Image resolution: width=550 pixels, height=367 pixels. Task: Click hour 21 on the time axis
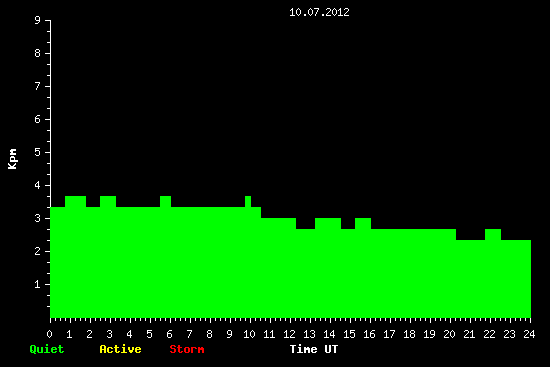[469, 334]
